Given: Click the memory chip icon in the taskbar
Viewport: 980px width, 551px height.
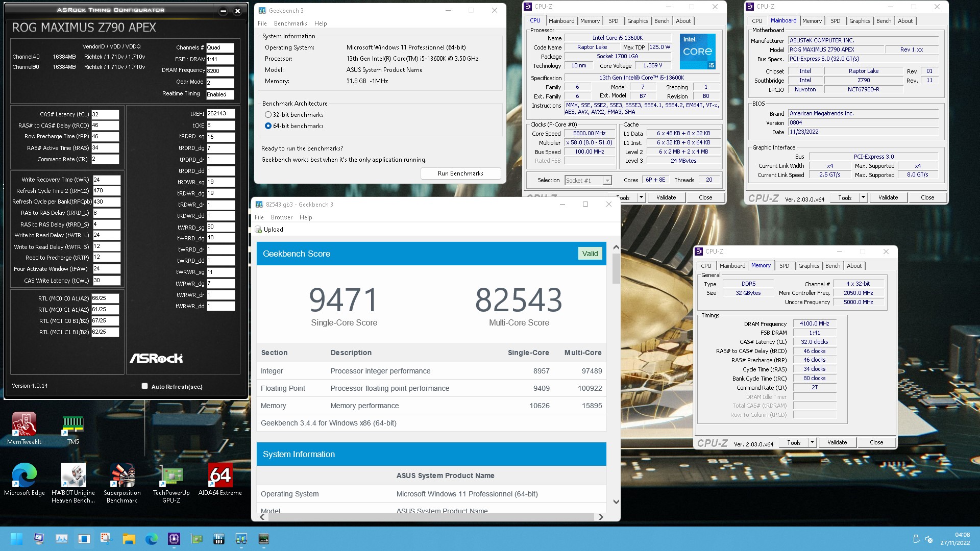Looking at the screenshot, I should 263,539.
